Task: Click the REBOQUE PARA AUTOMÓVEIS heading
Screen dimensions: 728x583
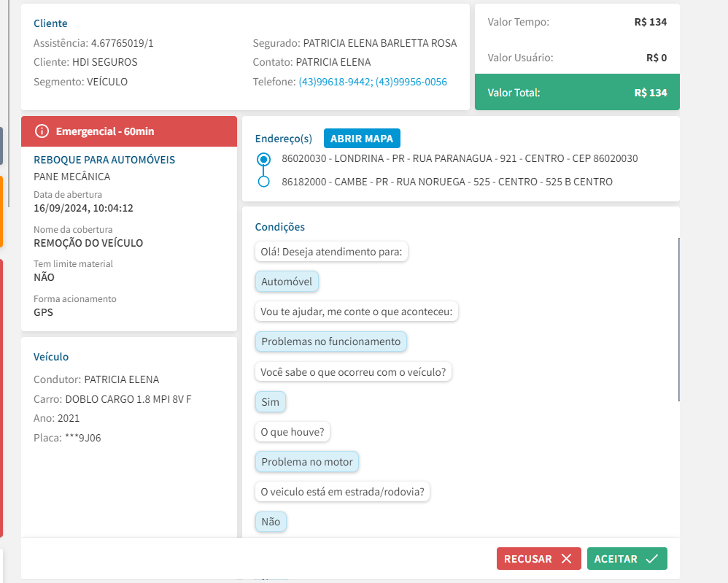Action: click(104, 160)
